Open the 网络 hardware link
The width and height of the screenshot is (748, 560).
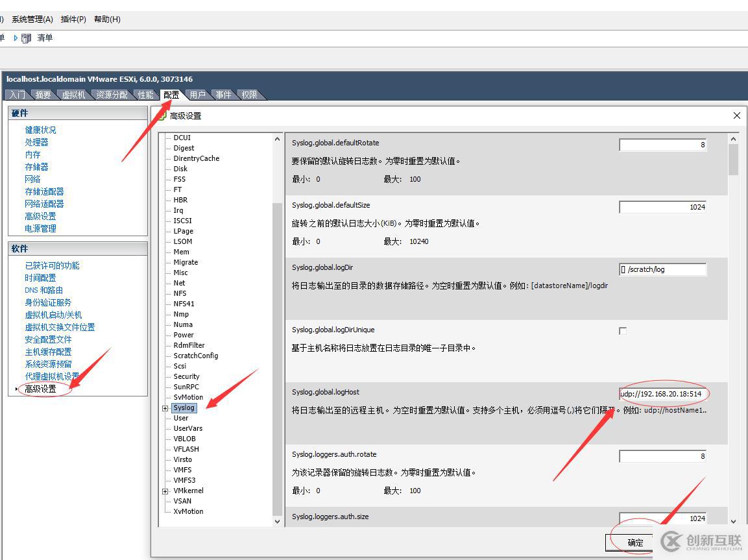33,179
